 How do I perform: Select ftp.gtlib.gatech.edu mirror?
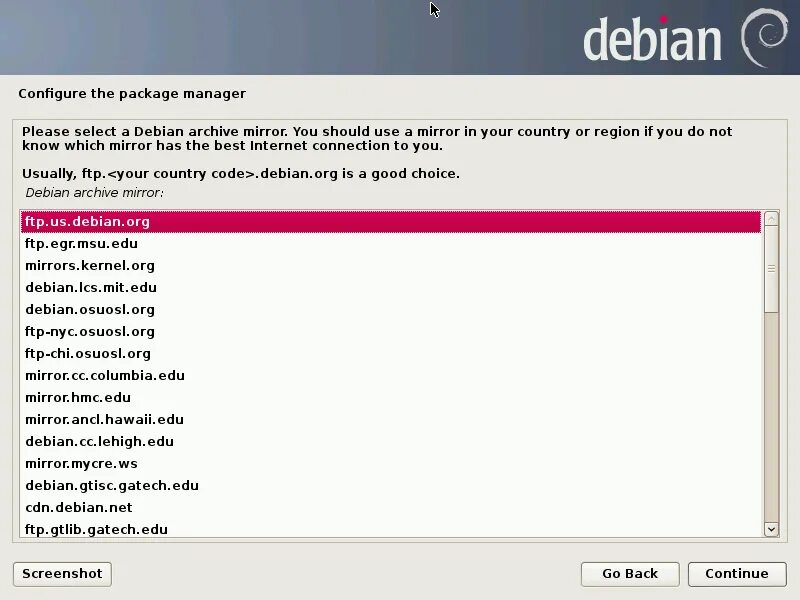click(391, 529)
